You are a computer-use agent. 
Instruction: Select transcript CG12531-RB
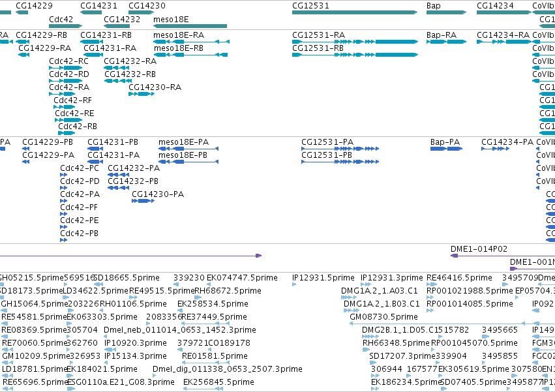point(318,48)
